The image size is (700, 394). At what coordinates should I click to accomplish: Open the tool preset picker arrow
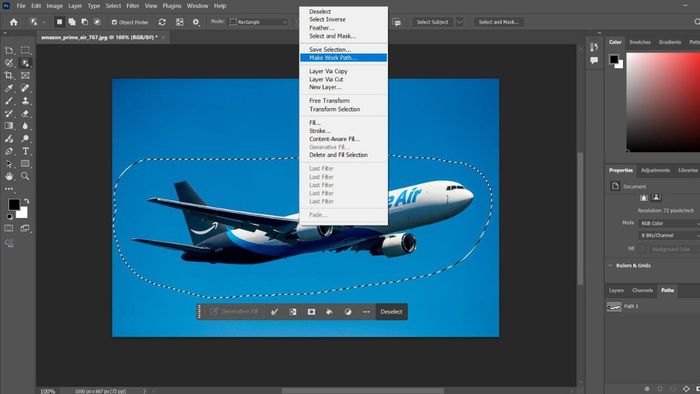(x=44, y=22)
